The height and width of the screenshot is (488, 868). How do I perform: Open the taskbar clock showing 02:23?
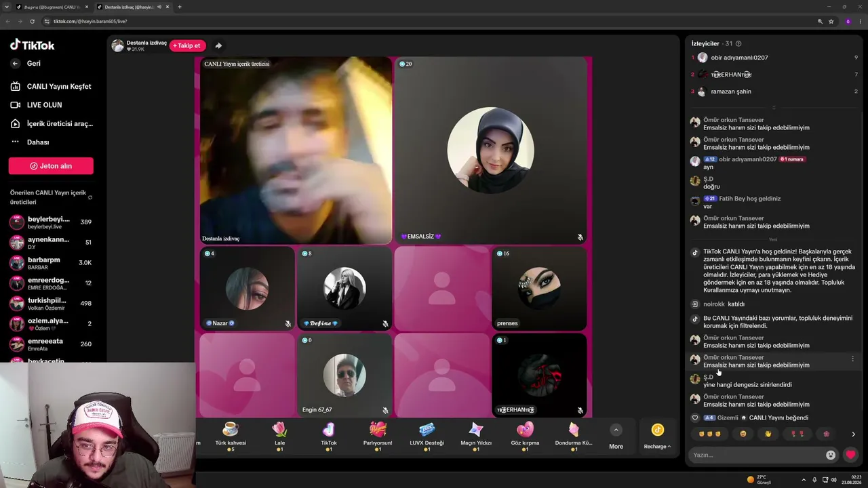tap(852, 479)
